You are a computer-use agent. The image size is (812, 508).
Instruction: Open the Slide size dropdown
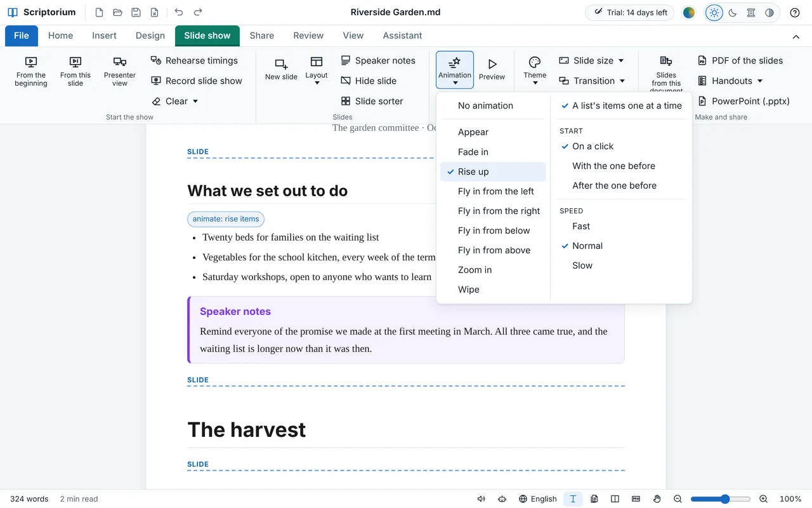pyautogui.click(x=591, y=60)
